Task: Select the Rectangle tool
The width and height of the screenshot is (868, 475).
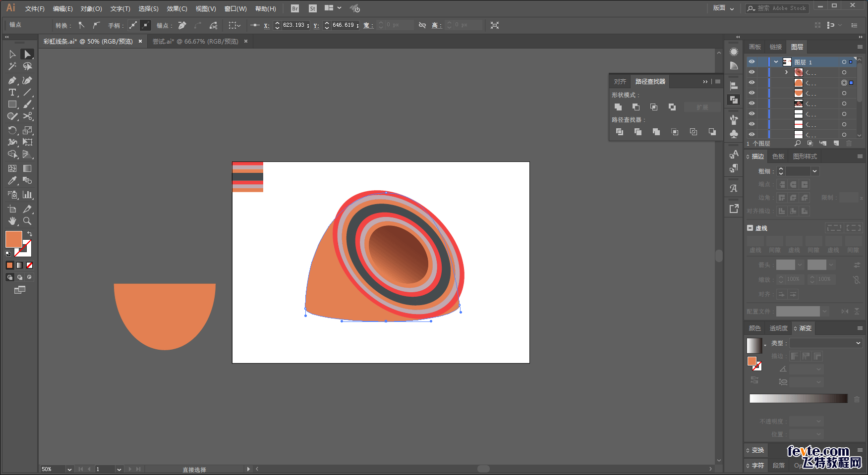Action: pos(12,105)
